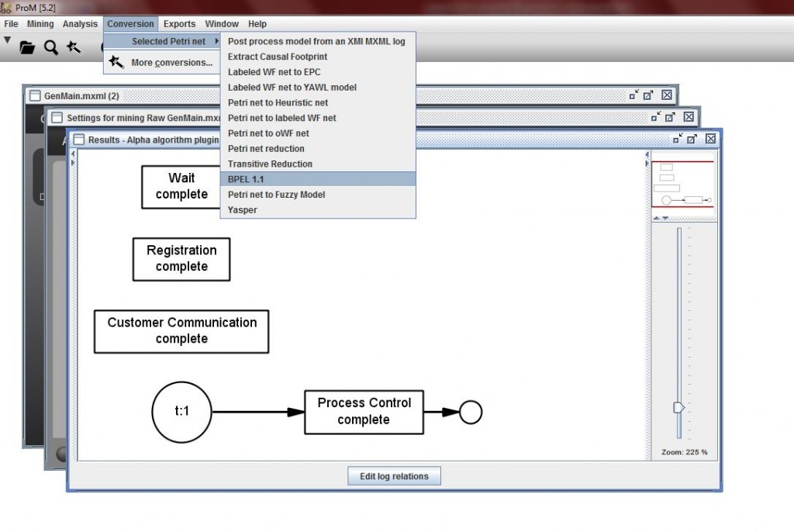
Task: Click the left split pane's left-pointing collapse arrow
Action: point(73,154)
